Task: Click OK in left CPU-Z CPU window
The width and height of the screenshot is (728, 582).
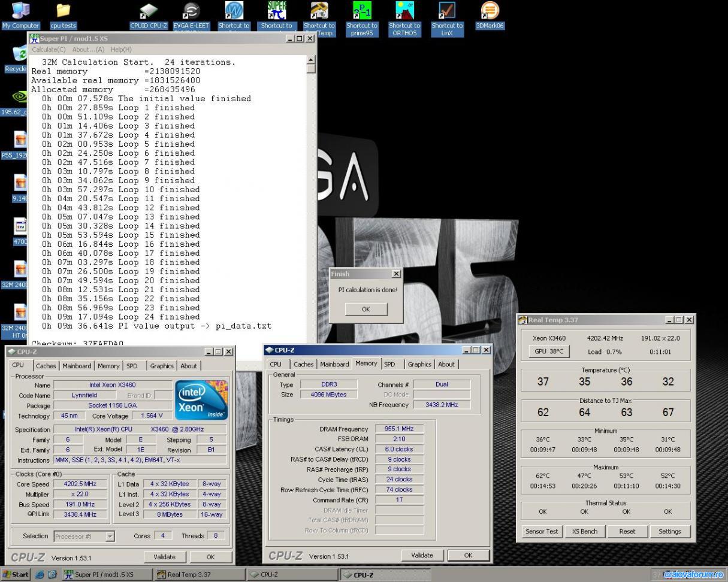Action: 210,557
